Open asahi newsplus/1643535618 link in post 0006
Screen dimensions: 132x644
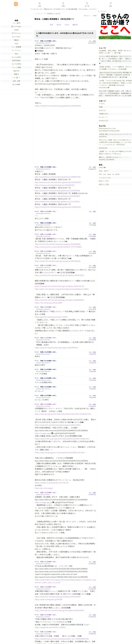(58, 261)
